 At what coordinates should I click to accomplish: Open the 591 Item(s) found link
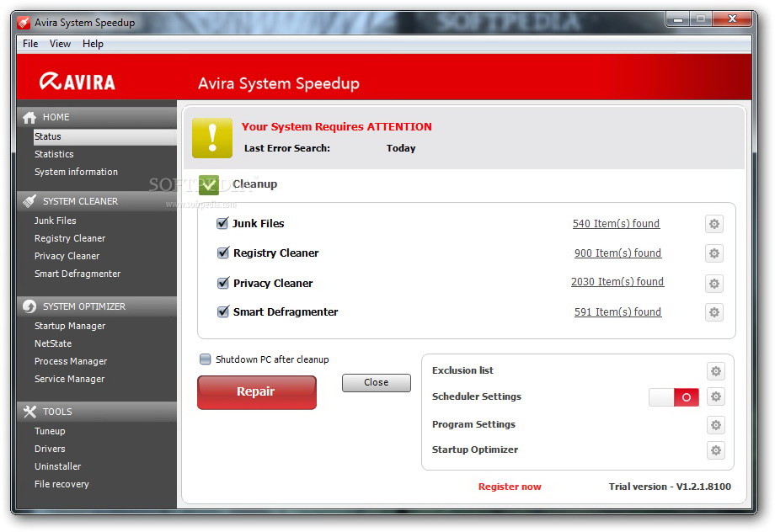coord(617,312)
